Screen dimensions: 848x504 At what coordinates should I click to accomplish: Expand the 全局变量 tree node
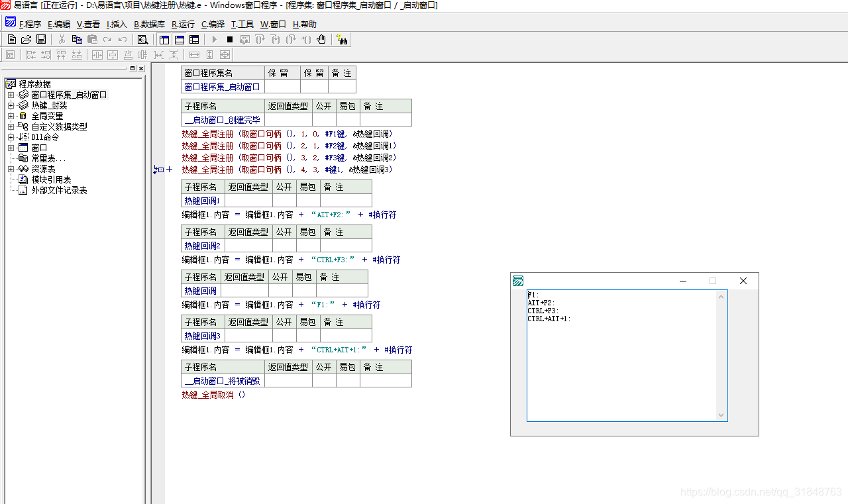11,116
